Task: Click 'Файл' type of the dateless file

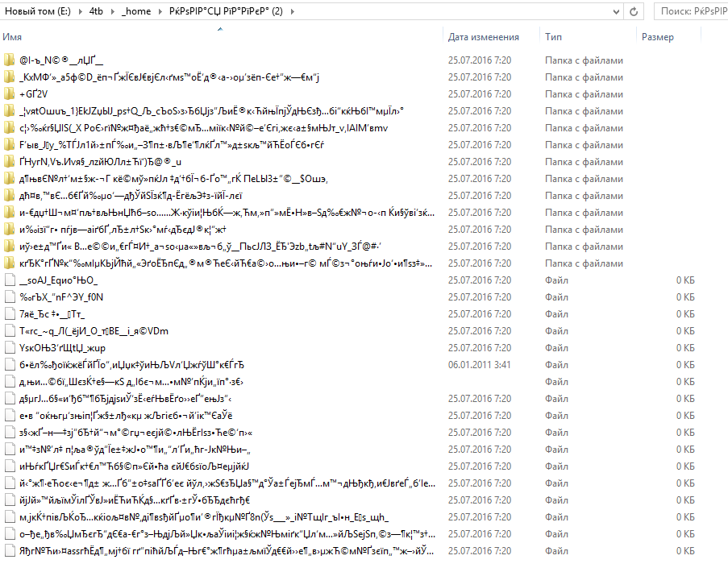Action: (x=556, y=382)
